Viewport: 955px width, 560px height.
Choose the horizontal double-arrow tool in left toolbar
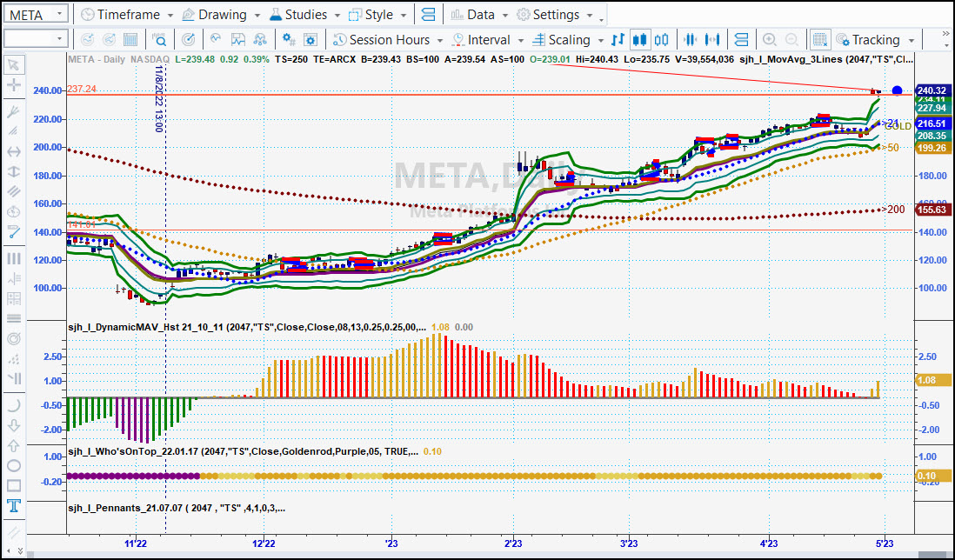pos(13,151)
